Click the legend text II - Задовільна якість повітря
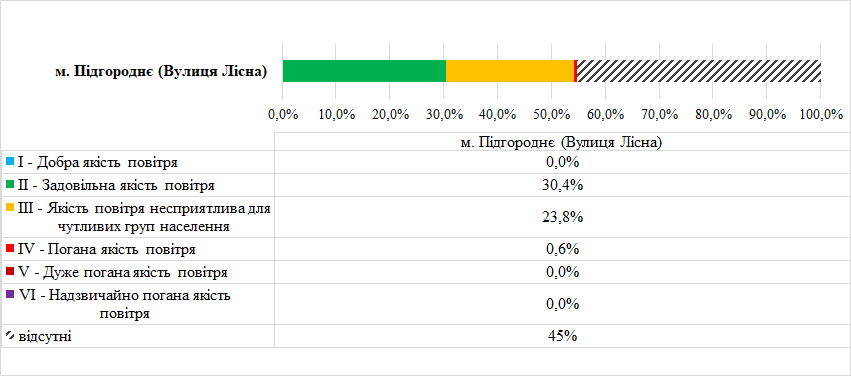This screenshot has width=851, height=376. (x=117, y=186)
